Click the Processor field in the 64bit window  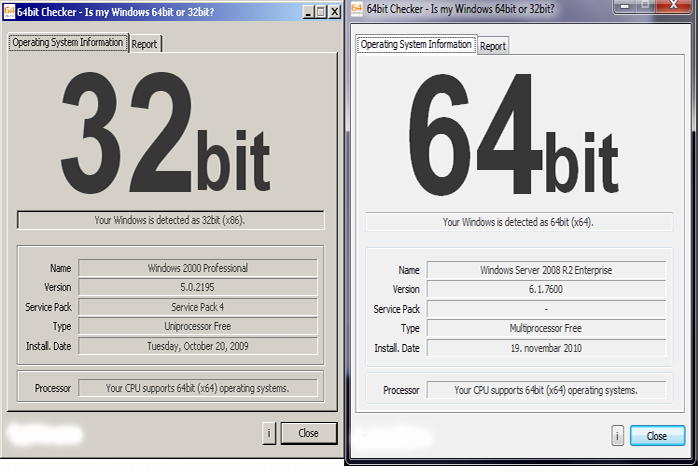(546, 390)
